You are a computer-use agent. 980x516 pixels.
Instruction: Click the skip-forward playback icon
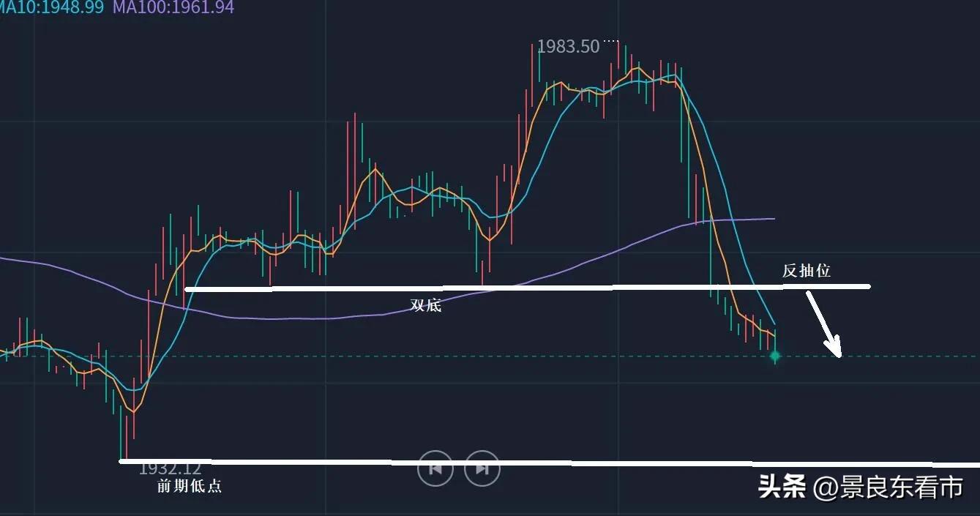point(482,469)
